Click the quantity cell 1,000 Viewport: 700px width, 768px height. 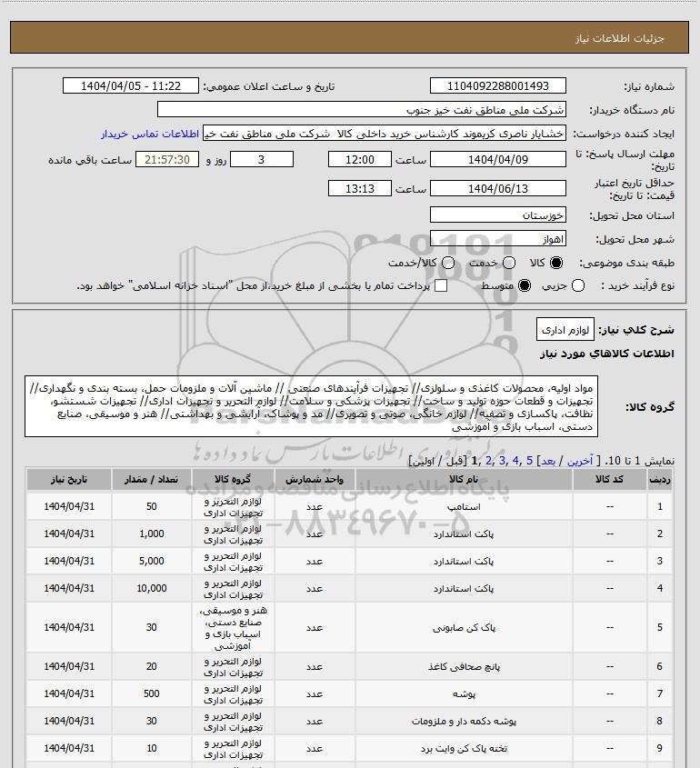coord(152,534)
